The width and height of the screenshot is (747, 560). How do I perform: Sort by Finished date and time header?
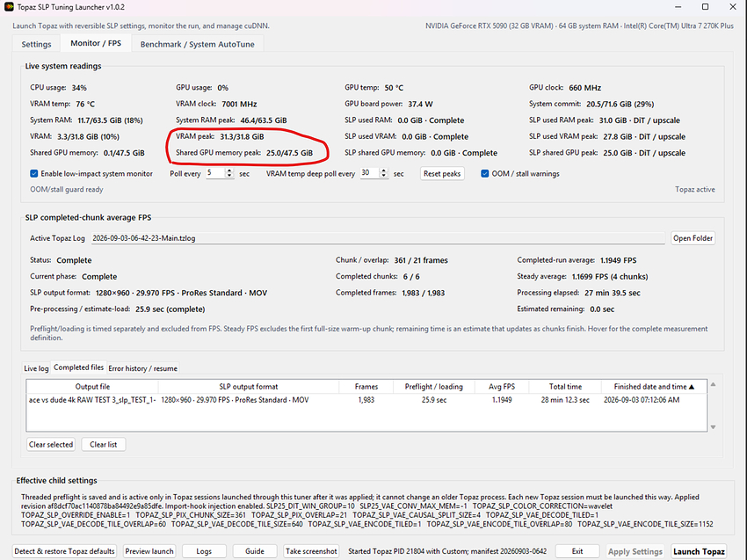pyautogui.click(x=654, y=387)
